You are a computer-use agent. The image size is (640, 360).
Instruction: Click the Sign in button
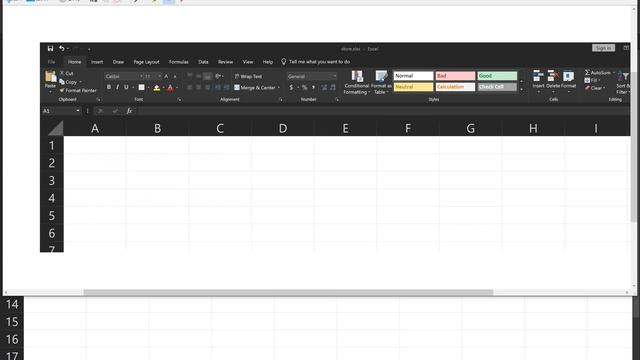click(x=603, y=48)
